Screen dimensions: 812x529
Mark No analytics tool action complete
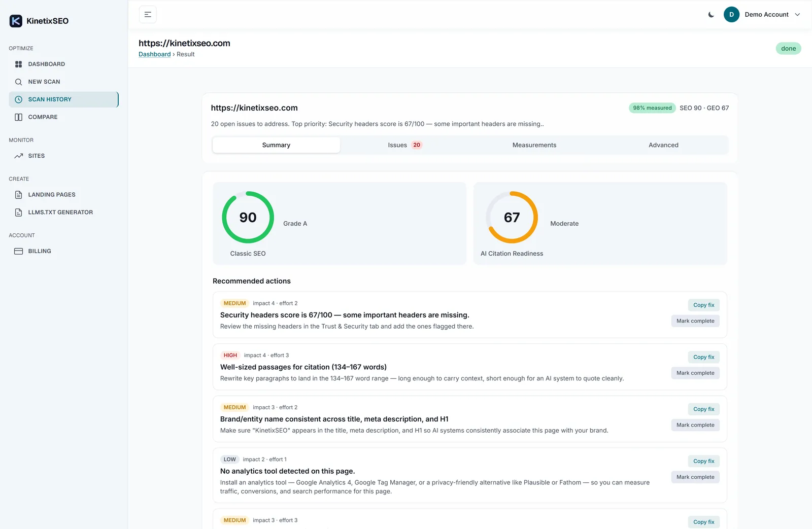tap(695, 477)
